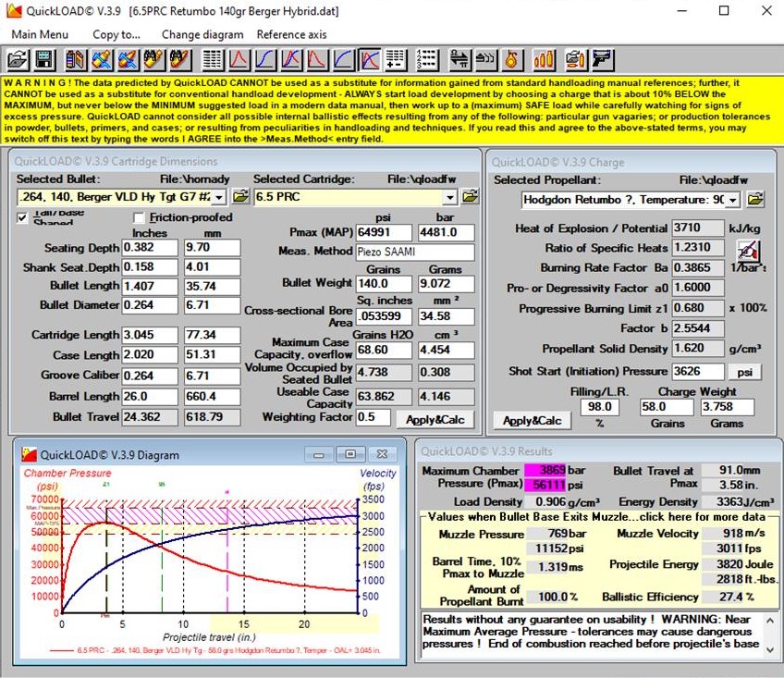
Task: Click the Barrel Length inches field 26.0
Action: tap(150, 396)
